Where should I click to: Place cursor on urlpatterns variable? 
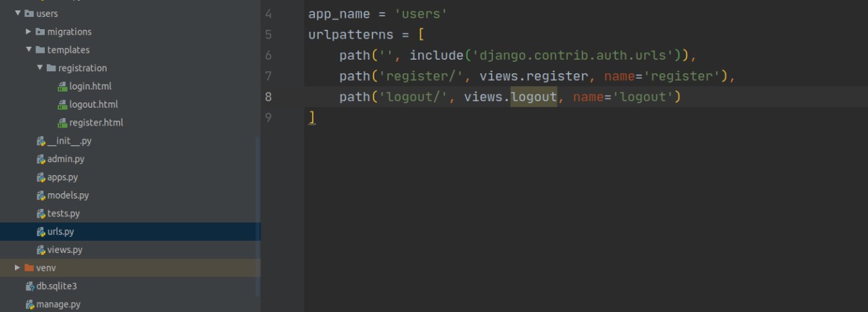click(x=351, y=35)
